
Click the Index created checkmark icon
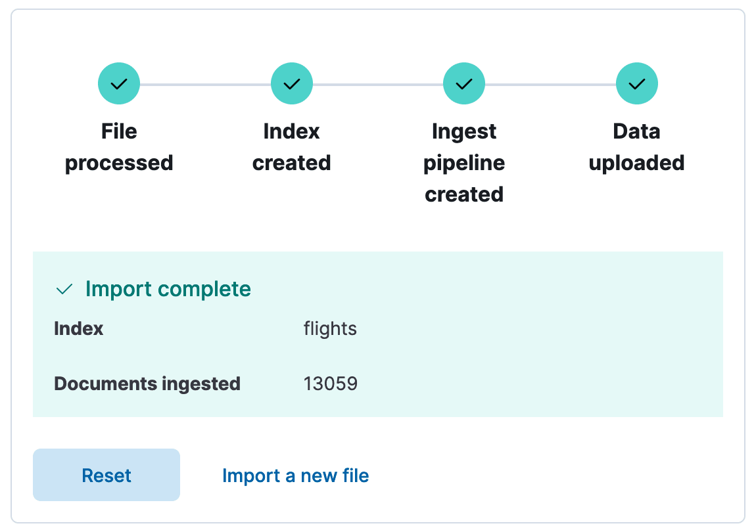coord(291,83)
